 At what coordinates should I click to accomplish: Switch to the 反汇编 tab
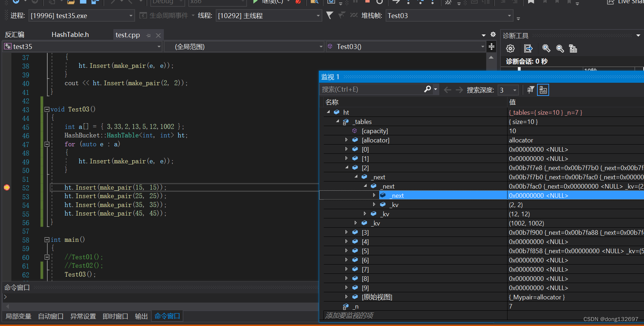tap(15, 34)
